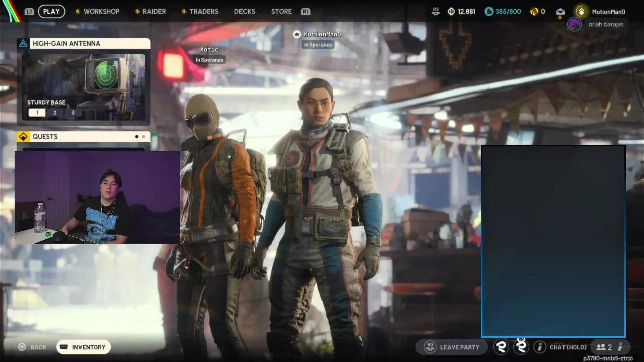Click the controller stick icon beside CHAT
Image resolution: width=644 pixels, height=362 pixels.
pyautogui.click(x=540, y=347)
